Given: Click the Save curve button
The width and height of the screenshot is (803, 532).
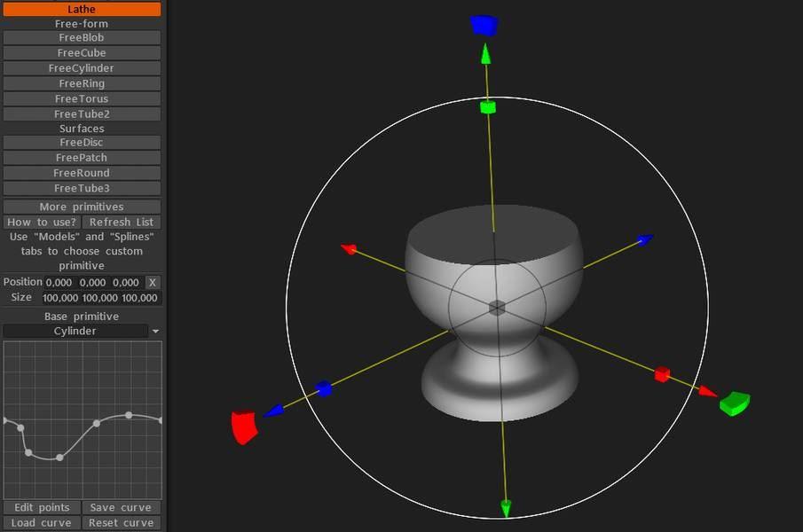Looking at the screenshot, I should [x=121, y=508].
